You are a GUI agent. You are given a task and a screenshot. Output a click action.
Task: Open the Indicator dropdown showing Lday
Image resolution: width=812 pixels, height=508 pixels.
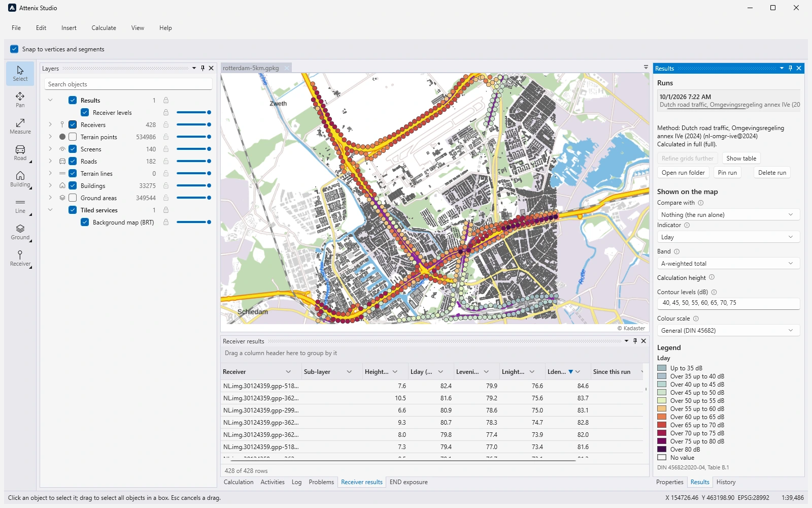[728, 237]
